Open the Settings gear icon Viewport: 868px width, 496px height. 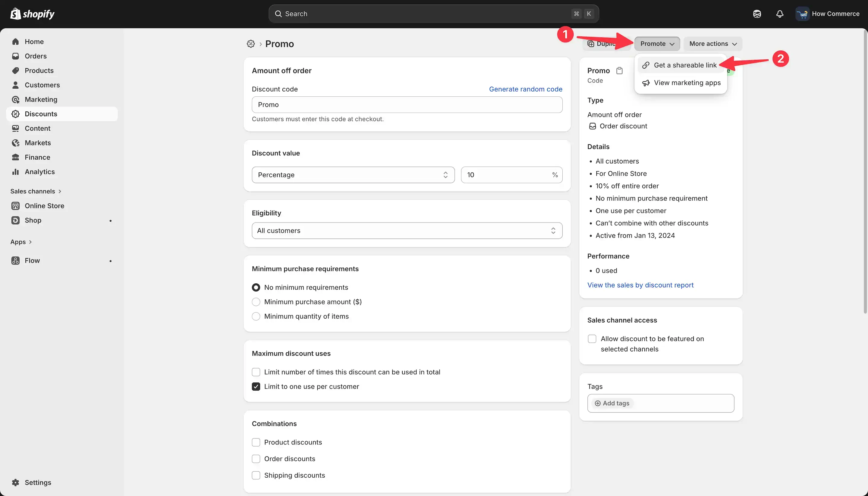coord(15,482)
